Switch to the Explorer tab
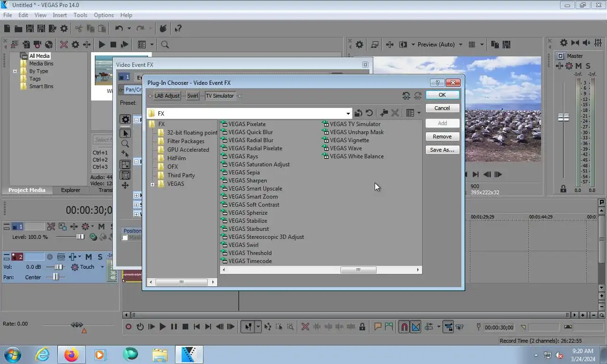Viewport: 607px width, 364px height. [70, 190]
